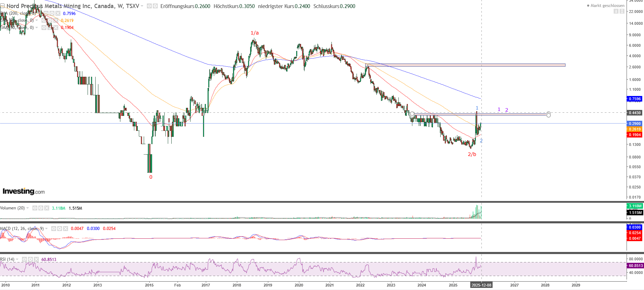Select the pink resistance zone rectangle near 2.6
Image resolution: width=644 pixels, height=290 pixels.
[465, 65]
